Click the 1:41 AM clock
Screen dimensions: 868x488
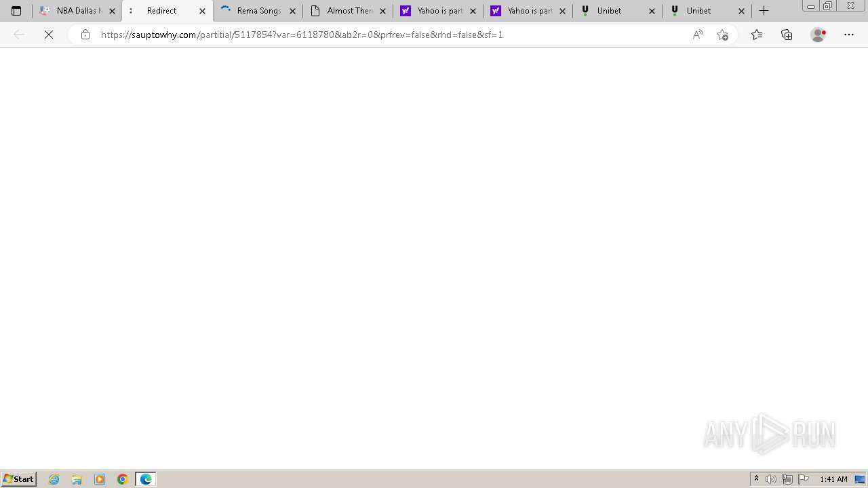tap(833, 479)
